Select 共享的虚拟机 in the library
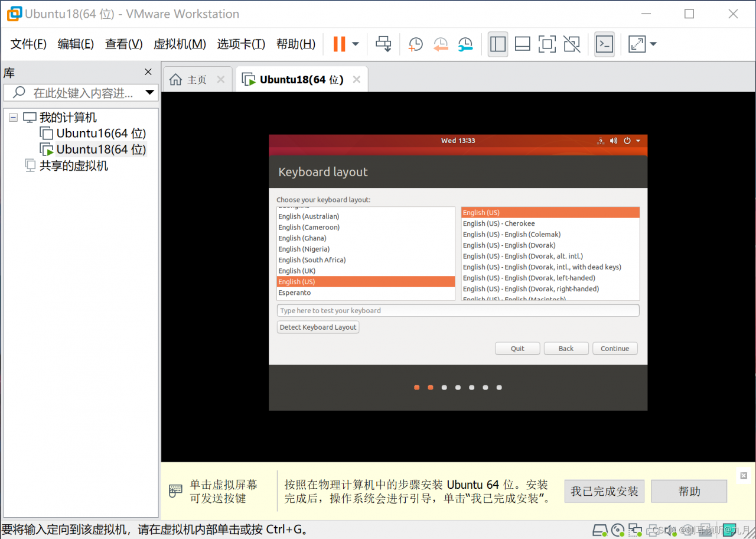 (73, 165)
